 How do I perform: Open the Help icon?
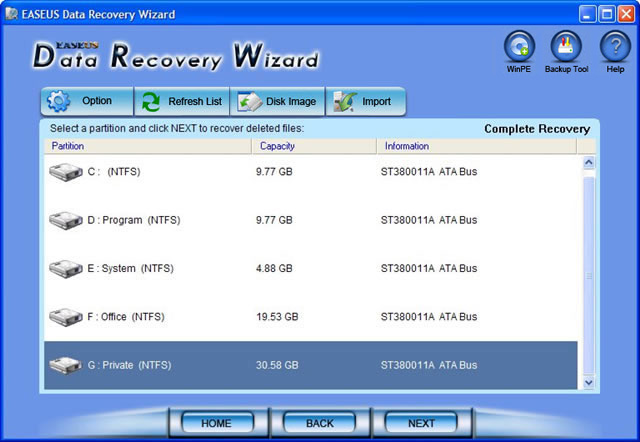point(614,46)
